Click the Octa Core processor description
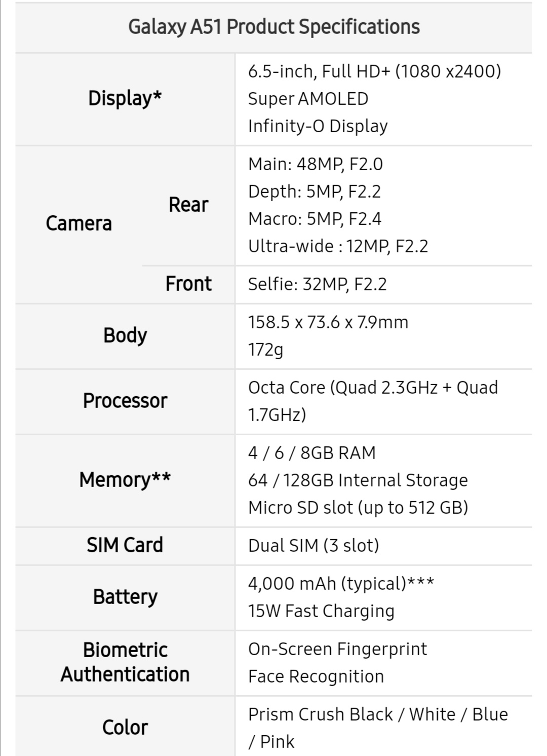 pyautogui.click(x=373, y=401)
